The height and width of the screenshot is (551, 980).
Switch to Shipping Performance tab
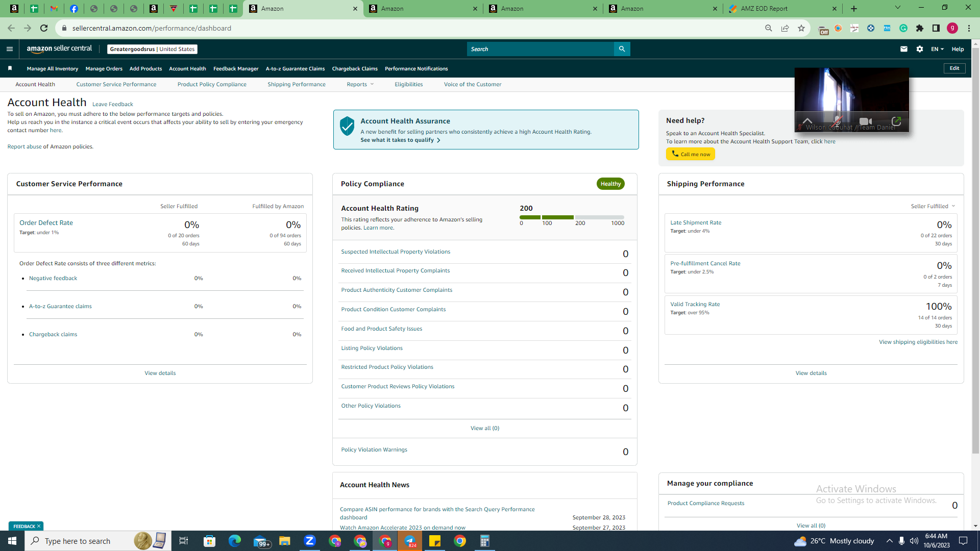tap(297, 84)
